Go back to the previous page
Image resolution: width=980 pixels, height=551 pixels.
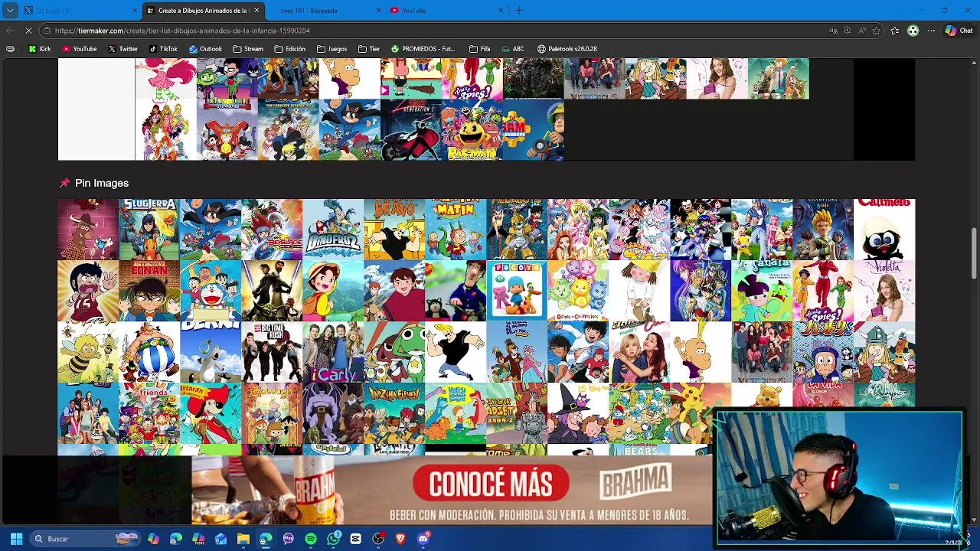[9, 31]
